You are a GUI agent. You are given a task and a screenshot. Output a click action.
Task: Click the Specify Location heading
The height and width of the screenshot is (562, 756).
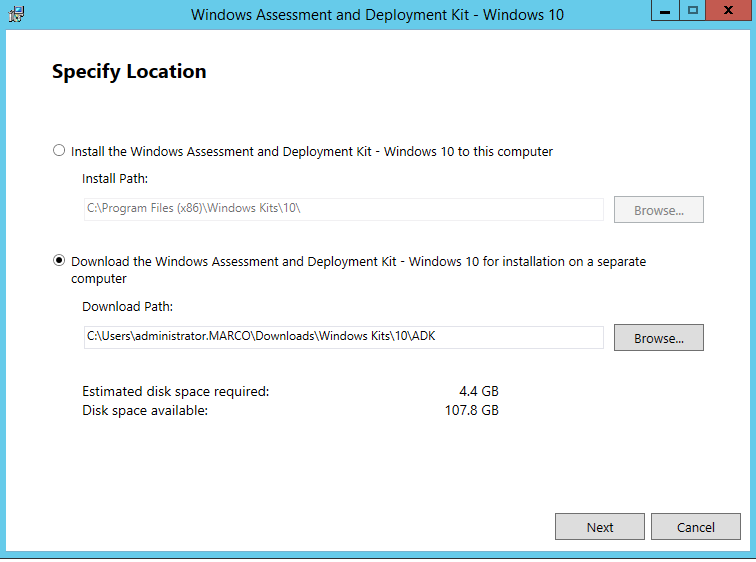click(129, 72)
